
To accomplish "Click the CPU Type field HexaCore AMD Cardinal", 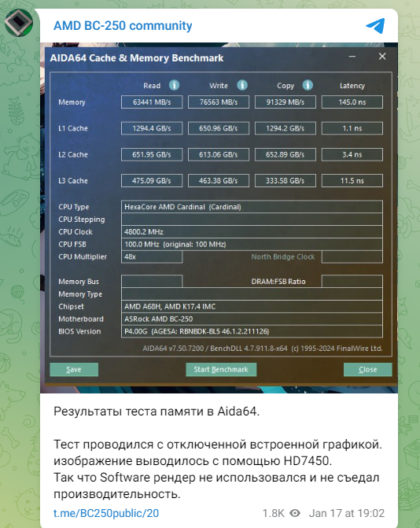I will (252, 207).
